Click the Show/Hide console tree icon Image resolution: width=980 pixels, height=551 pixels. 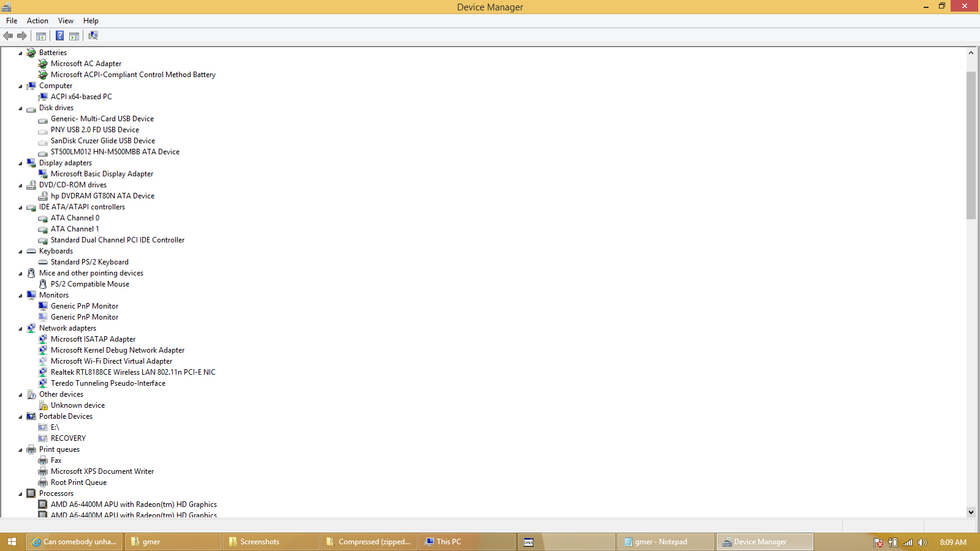[41, 36]
